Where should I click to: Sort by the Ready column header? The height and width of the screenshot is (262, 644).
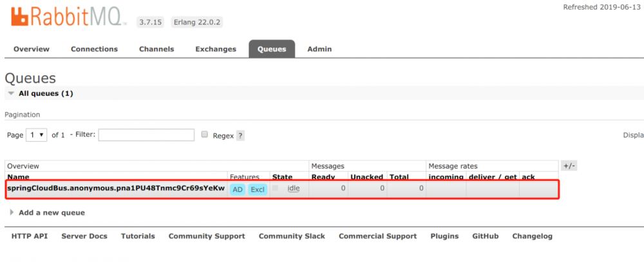point(324,177)
